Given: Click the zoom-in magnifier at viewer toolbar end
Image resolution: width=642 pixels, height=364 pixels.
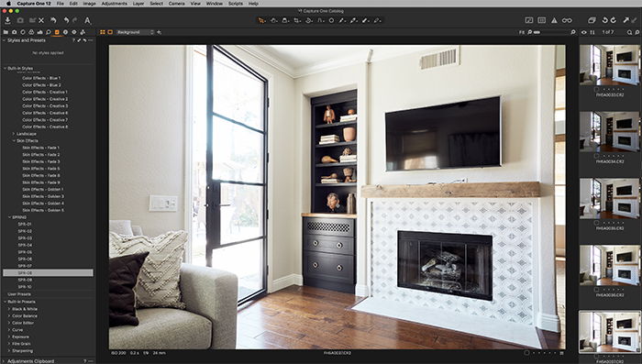Looking at the screenshot, I should [x=573, y=32].
